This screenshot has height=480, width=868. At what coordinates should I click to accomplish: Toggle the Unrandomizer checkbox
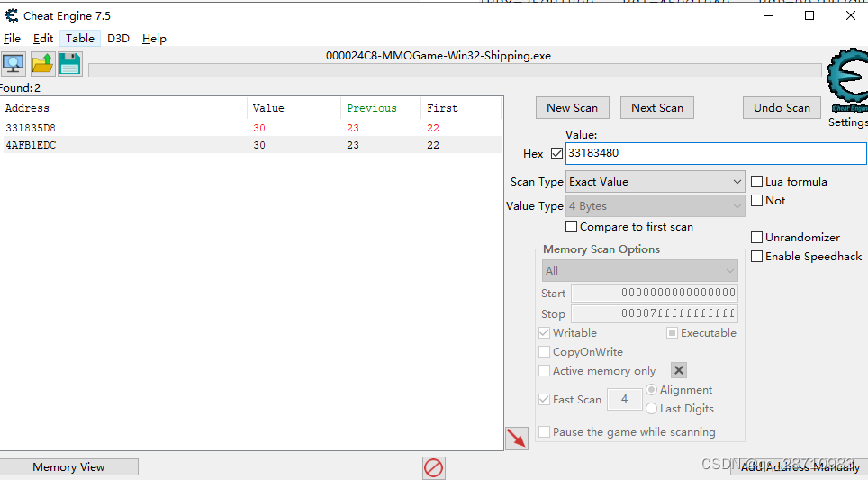[756, 238]
